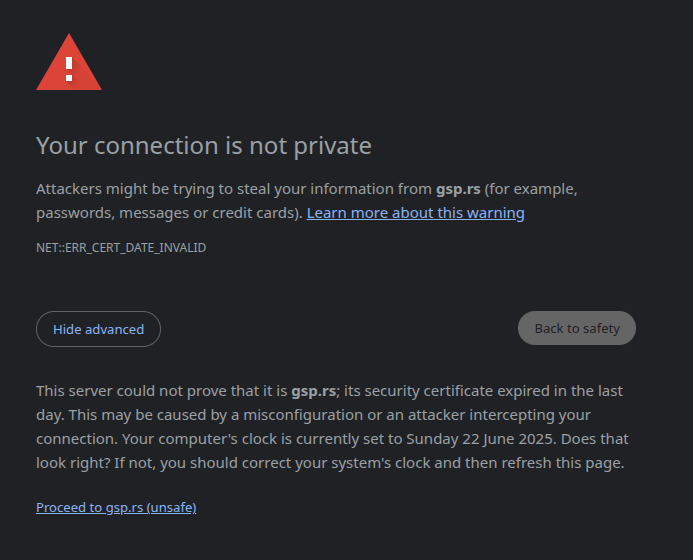
Task: Click the '(for example,' text
Action: click(531, 189)
